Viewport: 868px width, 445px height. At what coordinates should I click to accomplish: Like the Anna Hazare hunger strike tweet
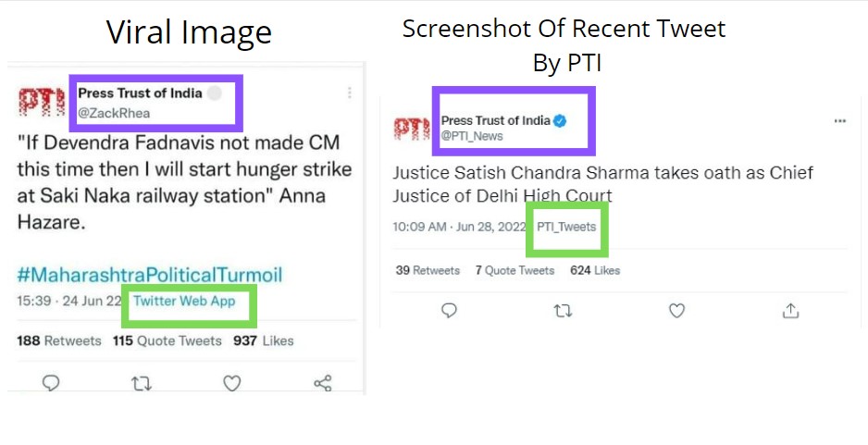pos(231,382)
